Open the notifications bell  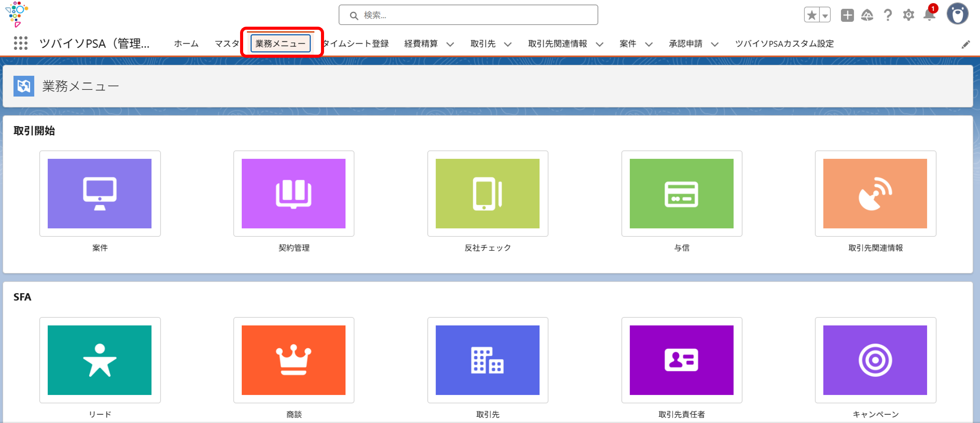[x=929, y=15]
